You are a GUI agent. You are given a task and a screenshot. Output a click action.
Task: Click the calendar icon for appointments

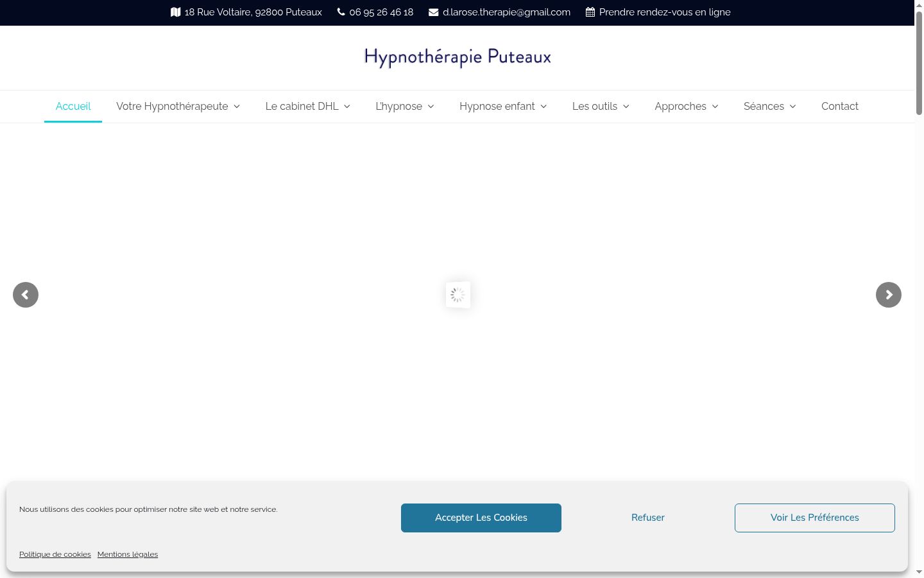pos(590,12)
